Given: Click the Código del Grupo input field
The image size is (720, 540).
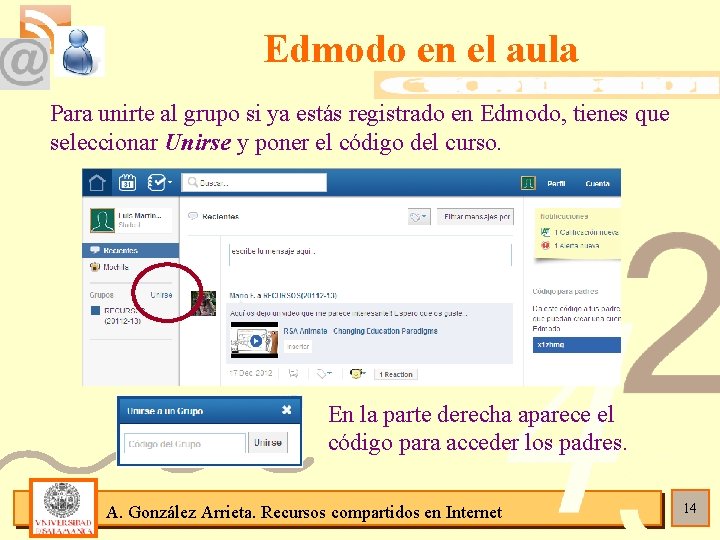Looking at the screenshot, I should [x=185, y=444].
